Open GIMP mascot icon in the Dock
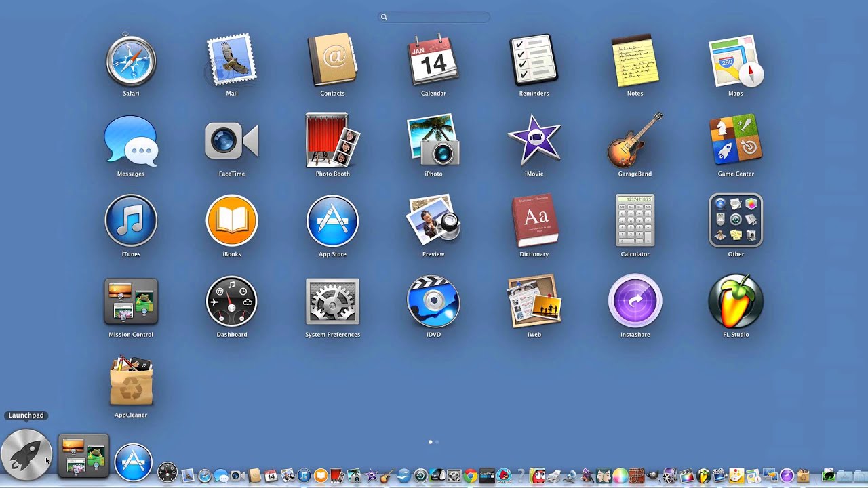This screenshot has height=488, width=868. (654, 476)
